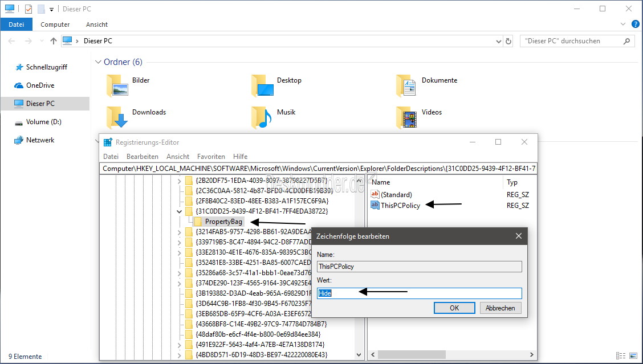Click the Explorer forward arrow

[29, 41]
